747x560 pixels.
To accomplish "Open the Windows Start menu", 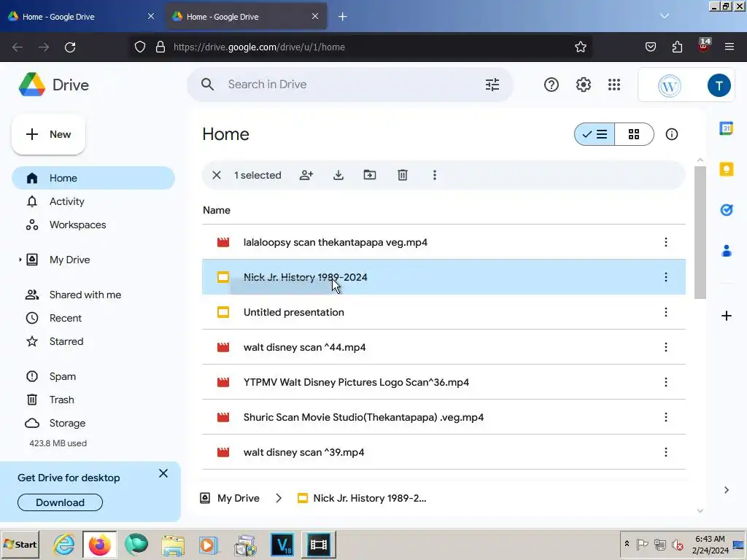I will point(20,545).
